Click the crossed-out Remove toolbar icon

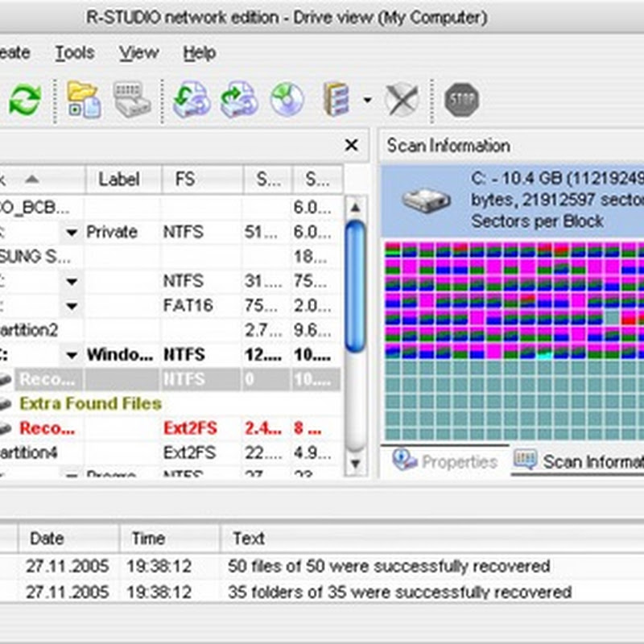point(401,101)
